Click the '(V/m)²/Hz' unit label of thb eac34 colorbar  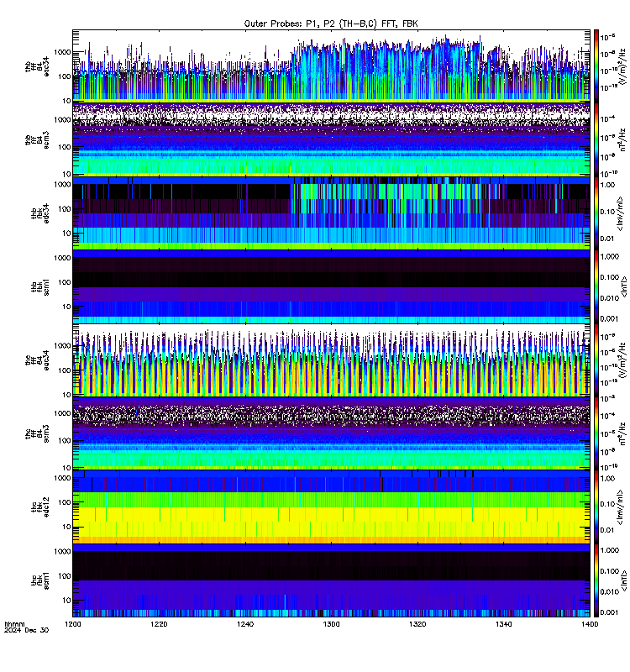pyautogui.click(x=623, y=66)
